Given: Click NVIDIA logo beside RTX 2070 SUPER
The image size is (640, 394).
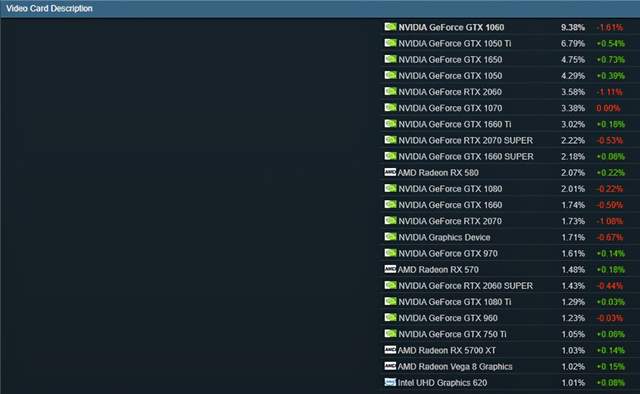Looking at the screenshot, I should tap(390, 140).
